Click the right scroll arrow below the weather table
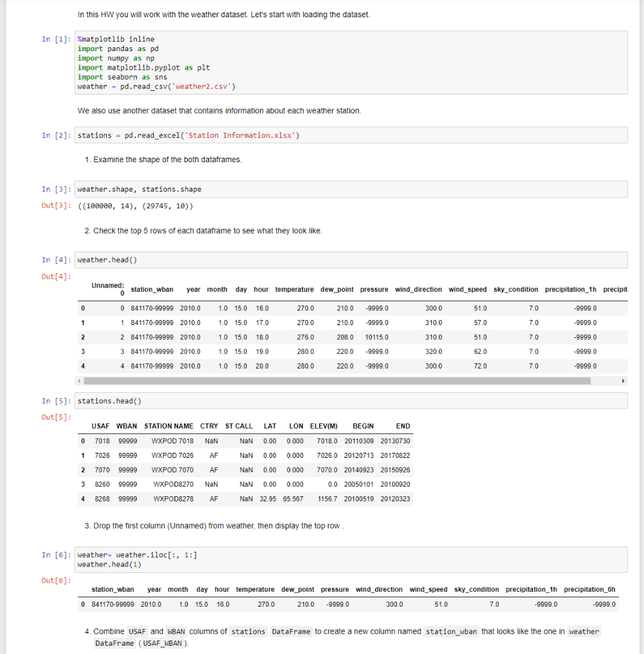The image size is (644, 654). pyautogui.click(x=623, y=381)
